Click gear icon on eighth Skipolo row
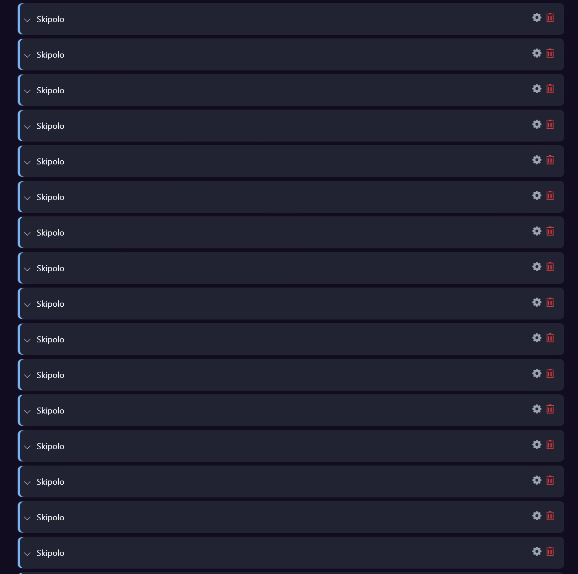578x574 pixels. (536, 267)
